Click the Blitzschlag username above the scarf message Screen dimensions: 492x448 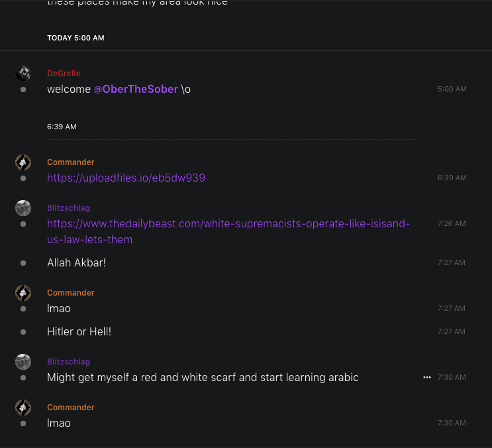click(x=68, y=362)
